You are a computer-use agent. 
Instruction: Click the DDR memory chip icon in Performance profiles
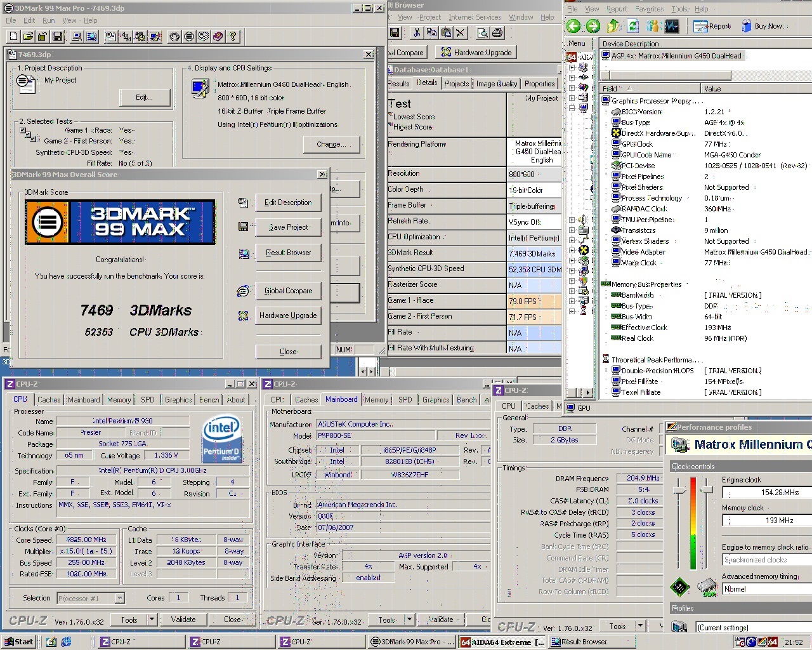tap(707, 587)
